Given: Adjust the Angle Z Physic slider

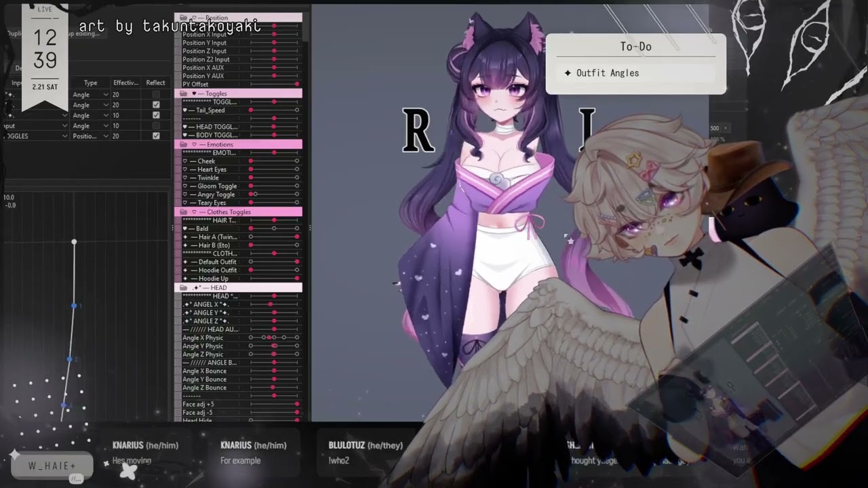Looking at the screenshot, I should tap(274, 354).
